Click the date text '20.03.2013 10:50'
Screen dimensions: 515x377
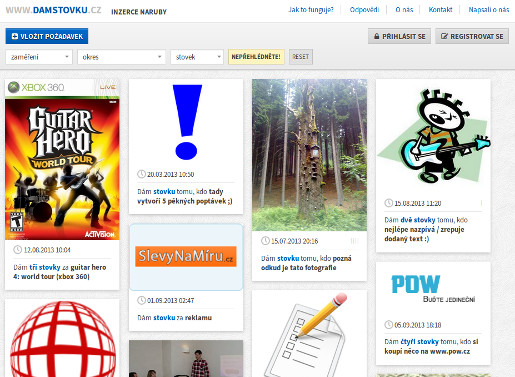171,174
